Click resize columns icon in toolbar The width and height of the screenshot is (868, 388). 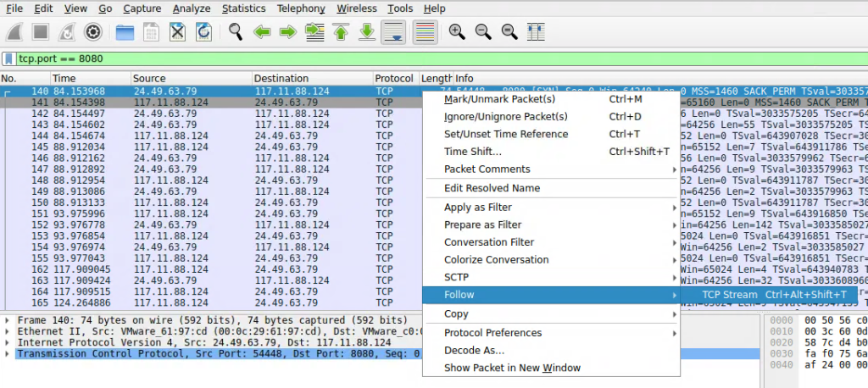tap(535, 32)
